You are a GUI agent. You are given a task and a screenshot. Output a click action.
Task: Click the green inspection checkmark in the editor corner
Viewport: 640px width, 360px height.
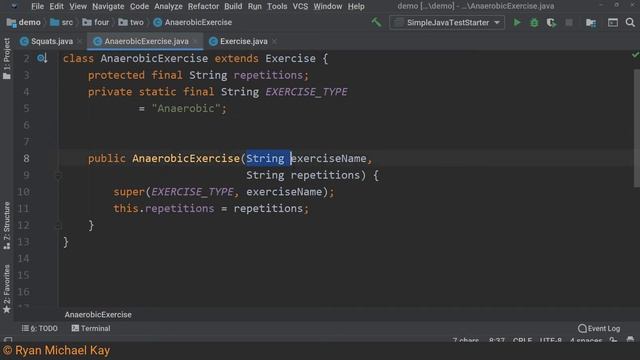635,54
